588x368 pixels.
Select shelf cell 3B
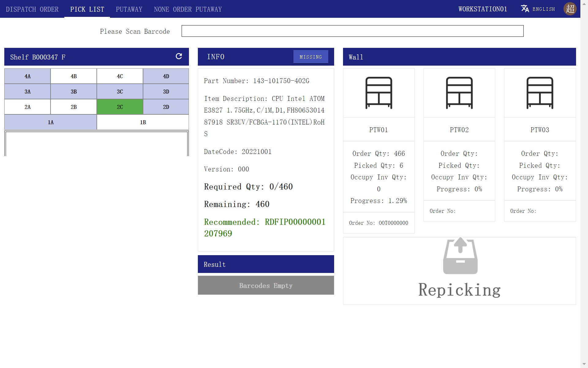(74, 91)
